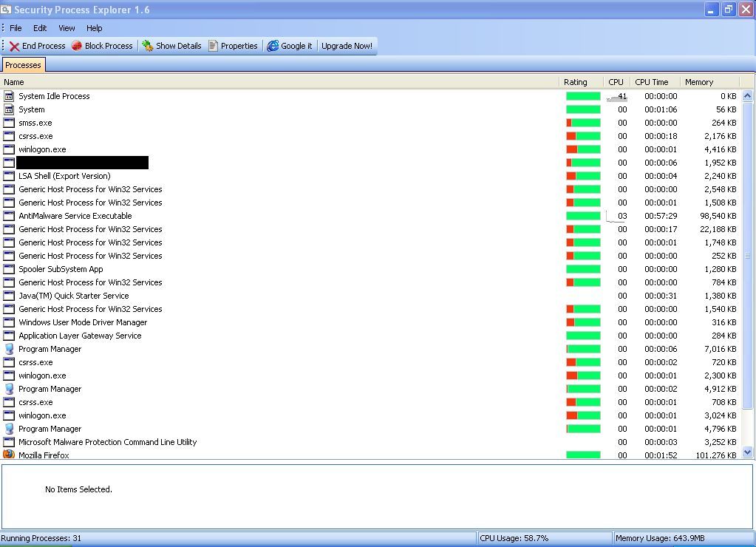Click the scrollbar down arrow
This screenshot has width=756, height=547.
747,452
